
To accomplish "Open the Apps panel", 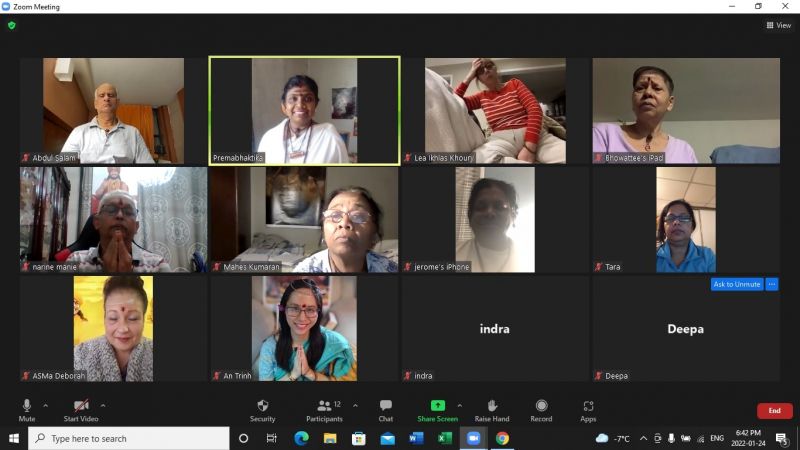I will [588, 410].
